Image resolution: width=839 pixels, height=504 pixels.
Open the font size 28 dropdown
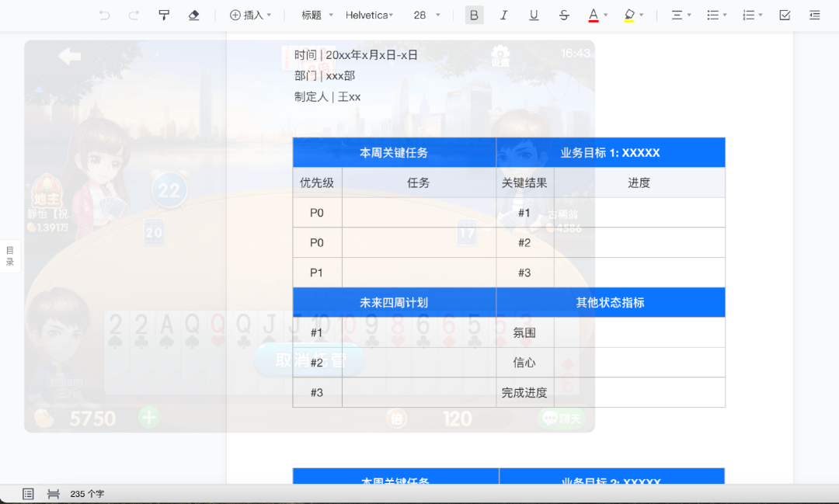426,15
